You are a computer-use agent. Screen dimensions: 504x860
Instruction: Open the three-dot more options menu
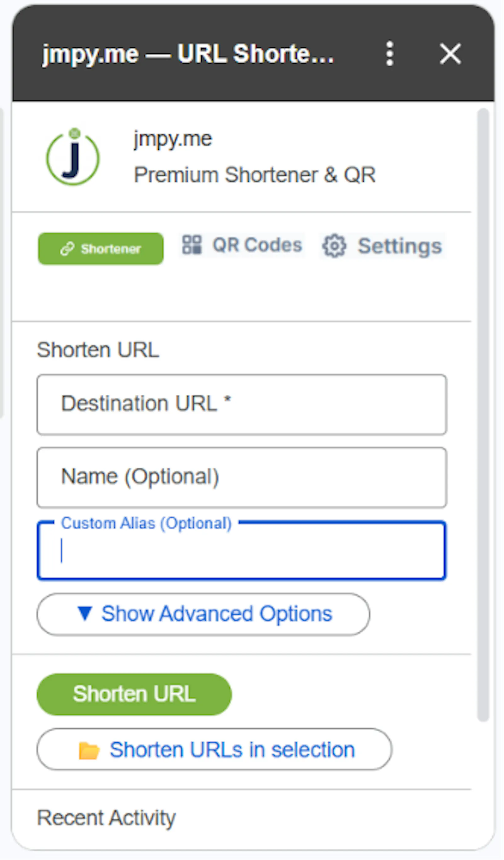390,54
